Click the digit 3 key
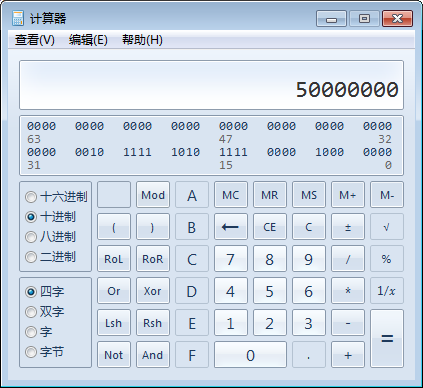This screenshot has height=388, width=423. [x=309, y=323]
